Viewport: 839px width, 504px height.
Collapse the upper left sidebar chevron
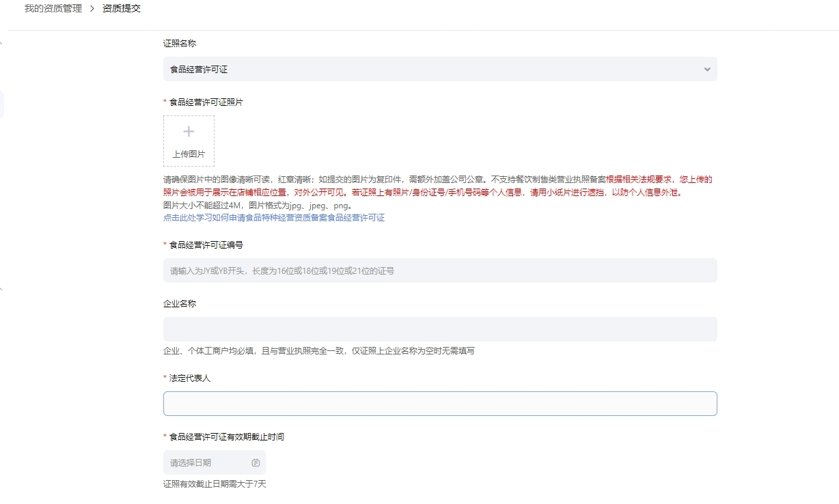point(1,44)
